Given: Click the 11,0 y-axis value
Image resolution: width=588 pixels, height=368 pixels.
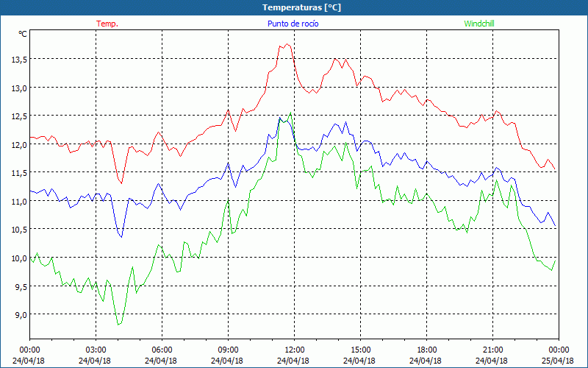Looking at the screenshot, I should point(19,201).
